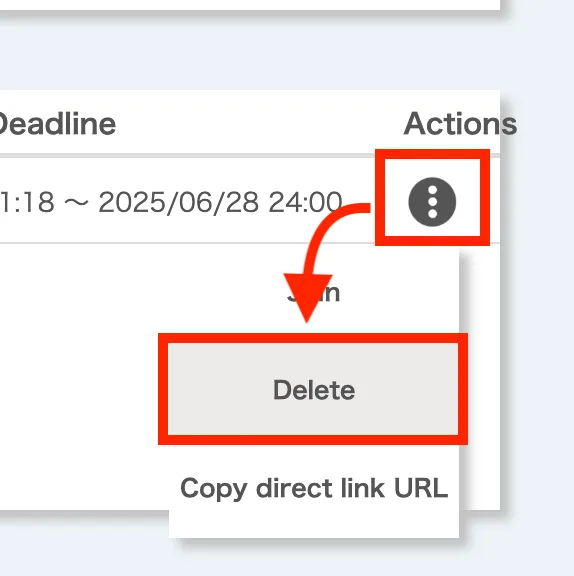The height and width of the screenshot is (576, 574).
Task: Pick the grey-highlighted Delete item
Action: [x=314, y=389]
